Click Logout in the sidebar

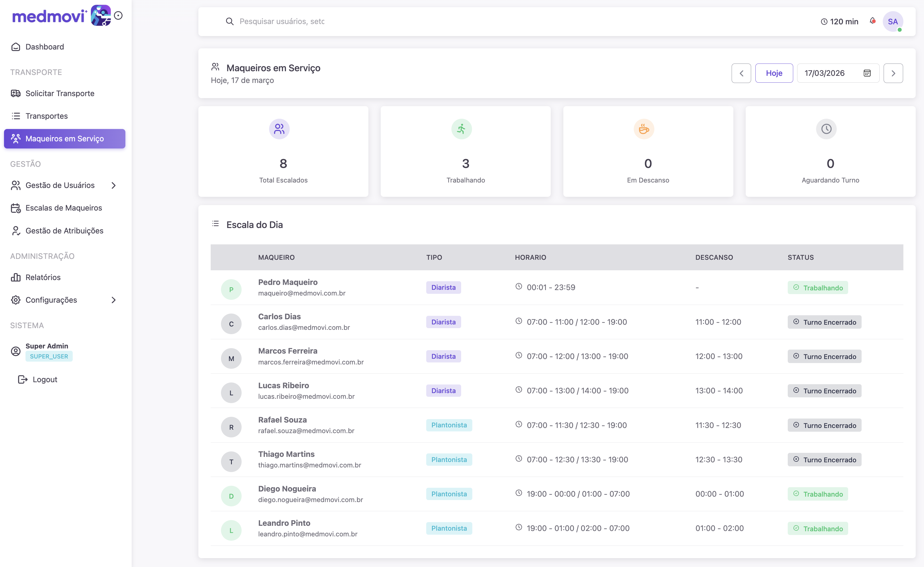point(45,379)
